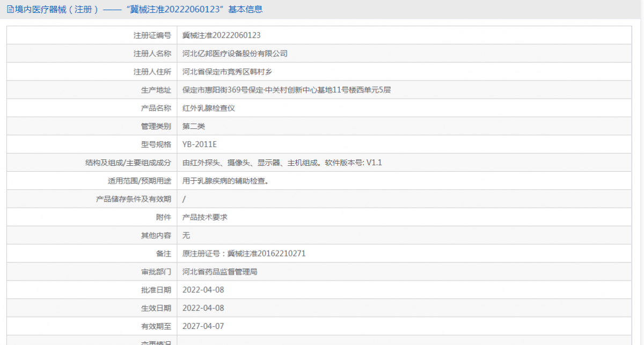Viewport: 644px width, 345px height.
Task: Click the 备注 label
Action: click(164, 253)
